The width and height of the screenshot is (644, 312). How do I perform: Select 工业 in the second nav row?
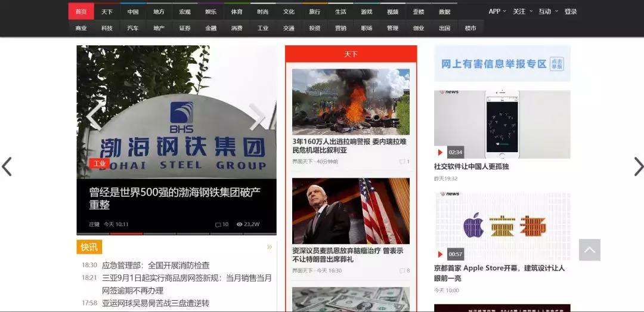(x=263, y=28)
